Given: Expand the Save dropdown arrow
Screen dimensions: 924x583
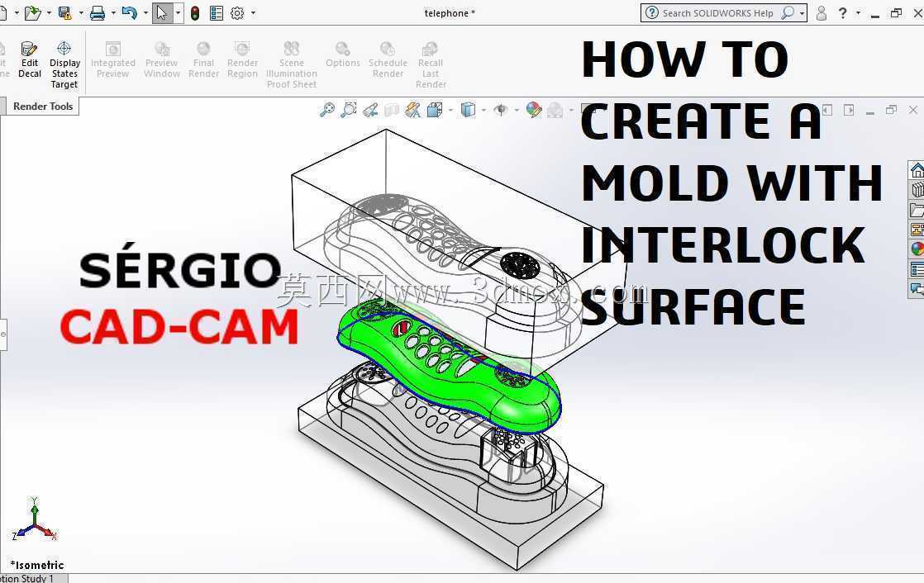Looking at the screenshot, I should coord(81,13).
